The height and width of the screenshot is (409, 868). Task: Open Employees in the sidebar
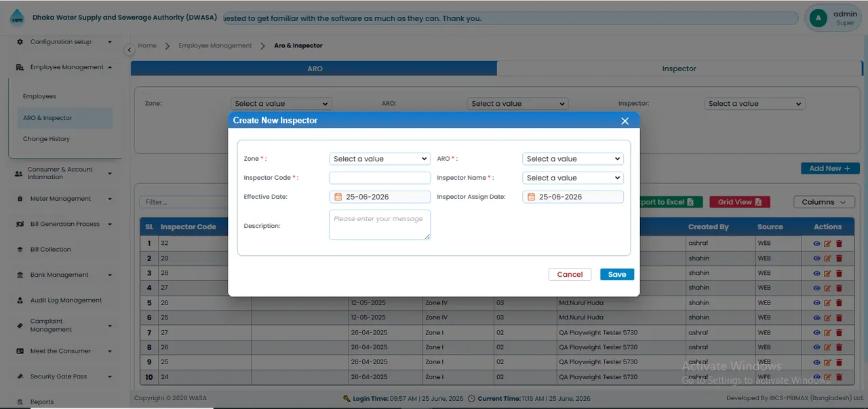(39, 96)
